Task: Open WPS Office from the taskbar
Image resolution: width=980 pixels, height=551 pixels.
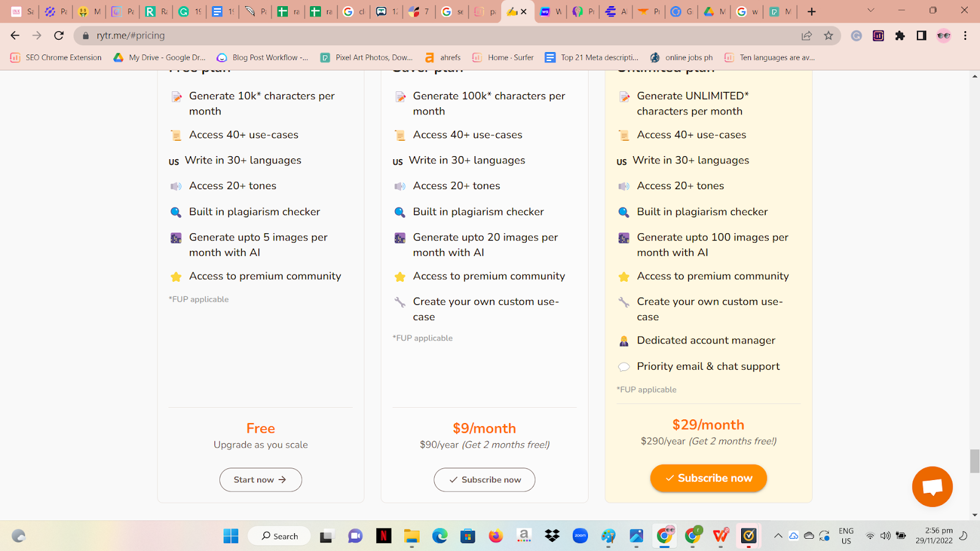Action: 721,536
